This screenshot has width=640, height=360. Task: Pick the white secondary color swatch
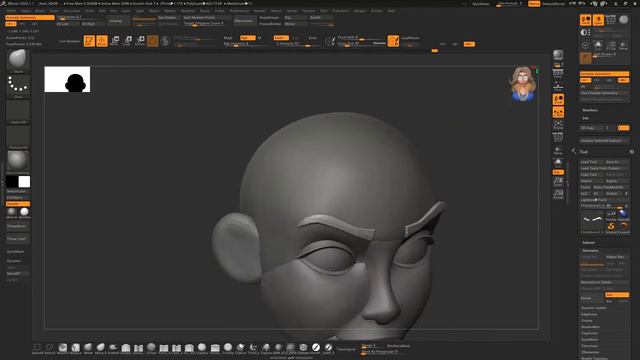point(24,182)
